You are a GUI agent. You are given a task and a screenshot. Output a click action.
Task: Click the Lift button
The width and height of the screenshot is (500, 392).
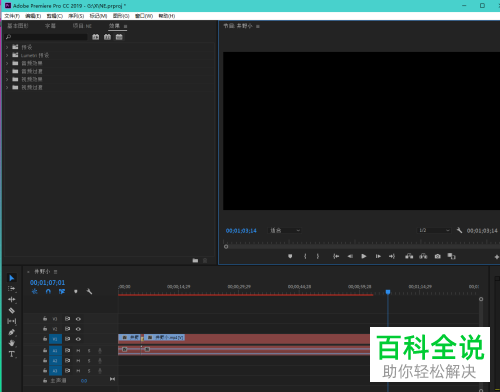[x=409, y=256]
